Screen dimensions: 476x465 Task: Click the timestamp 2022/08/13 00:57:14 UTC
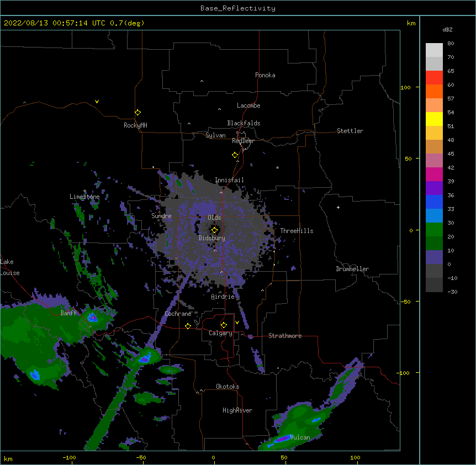(55, 23)
